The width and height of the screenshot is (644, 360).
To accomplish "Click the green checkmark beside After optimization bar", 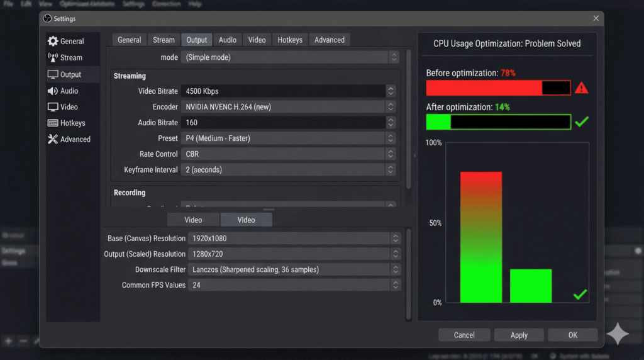I will (x=582, y=121).
